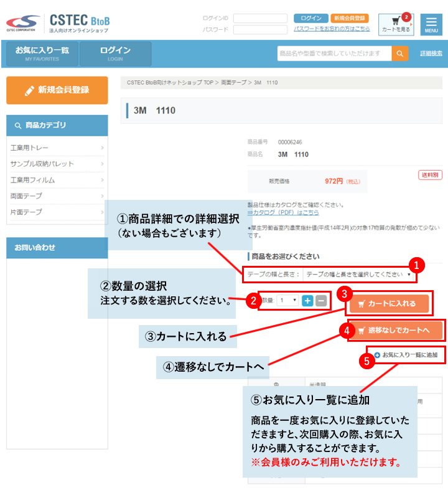Viewport: 448px width, 490px height.
Task: Open the hamburger MENU button
Action: 431,24
